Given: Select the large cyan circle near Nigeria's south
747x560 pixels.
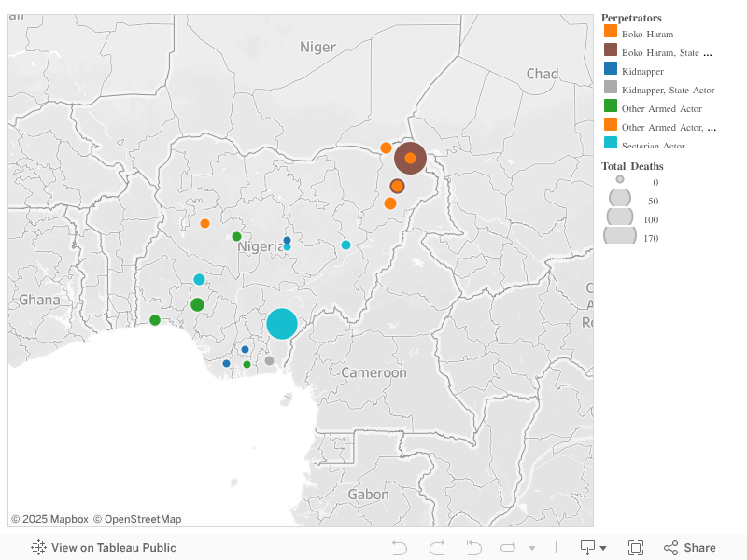Looking at the screenshot, I should [x=283, y=323].
